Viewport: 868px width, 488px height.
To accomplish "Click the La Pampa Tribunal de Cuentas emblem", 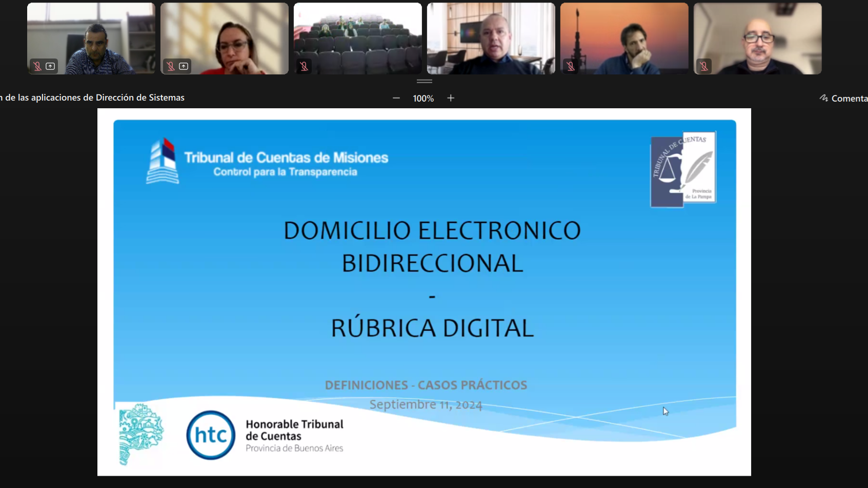I will coord(683,169).
